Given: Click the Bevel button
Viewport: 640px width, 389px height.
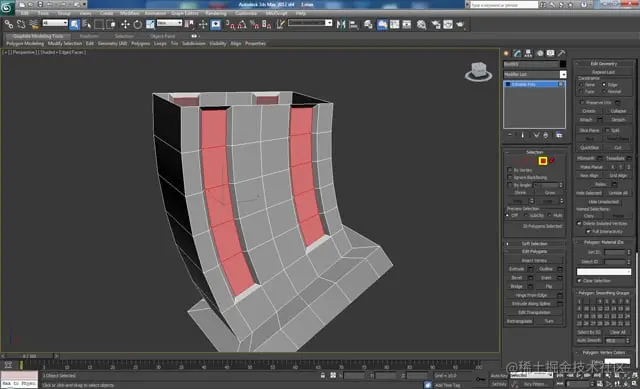Looking at the screenshot, I should 516,278.
